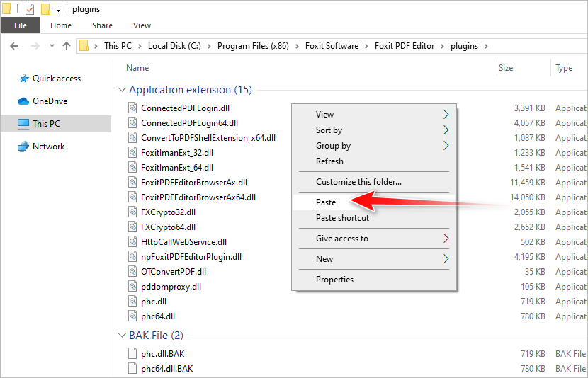Select the HttpCallWebService.dll file
The width and height of the screenshot is (588, 378).
pos(183,241)
